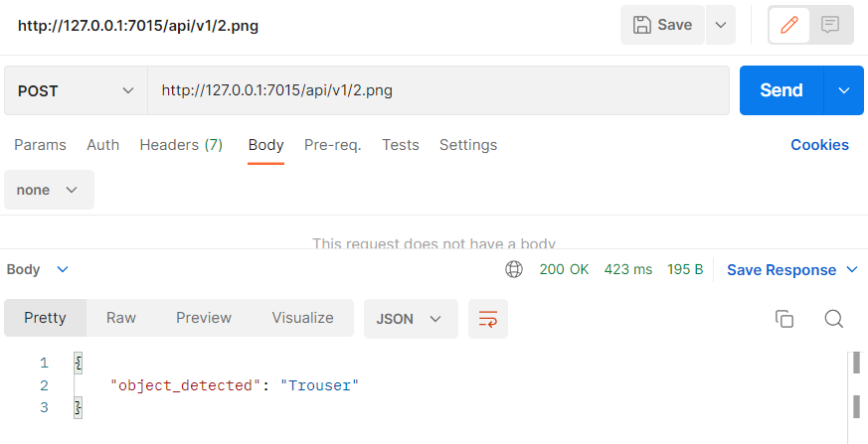Viewport: 868px width, 444px height.
Task: Switch to the Headers (7) tab
Action: pos(181,145)
